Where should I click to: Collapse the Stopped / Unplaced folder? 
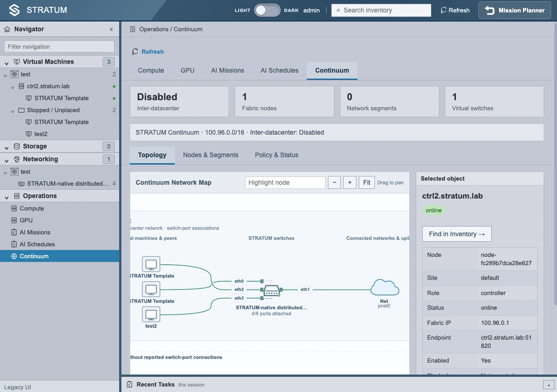(13, 110)
